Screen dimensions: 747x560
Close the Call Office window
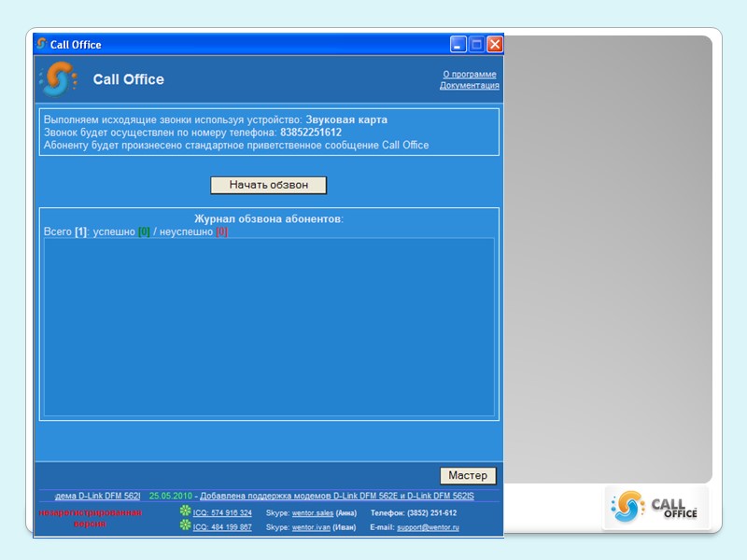point(495,44)
